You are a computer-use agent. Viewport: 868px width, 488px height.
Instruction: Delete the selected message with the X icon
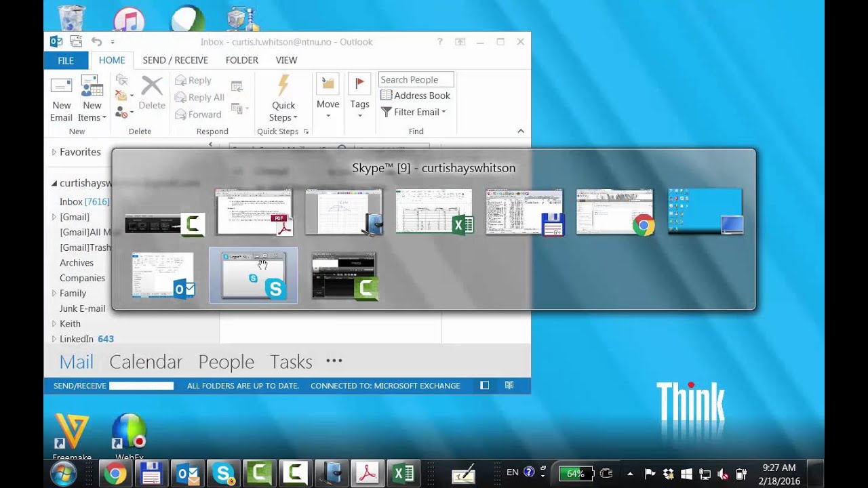[152, 93]
